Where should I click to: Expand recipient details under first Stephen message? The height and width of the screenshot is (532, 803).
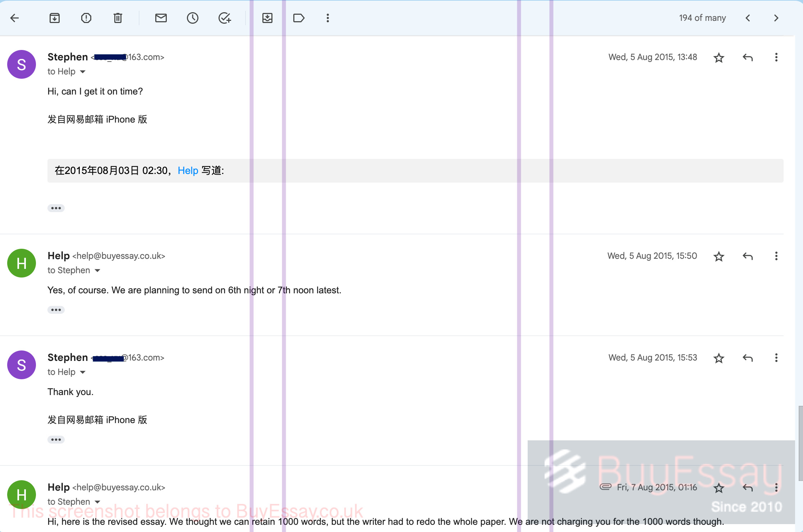83,72
